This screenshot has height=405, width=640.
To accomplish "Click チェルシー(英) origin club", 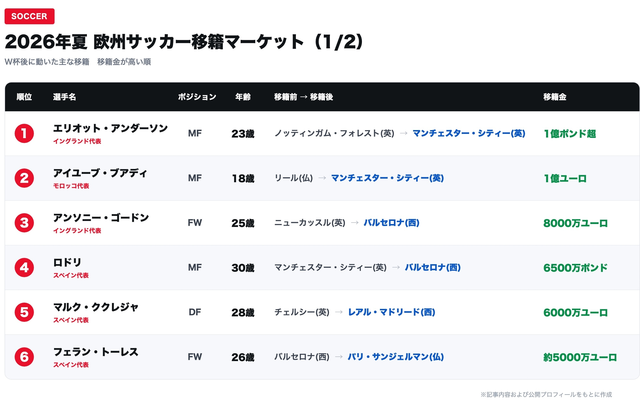I will [x=302, y=312].
